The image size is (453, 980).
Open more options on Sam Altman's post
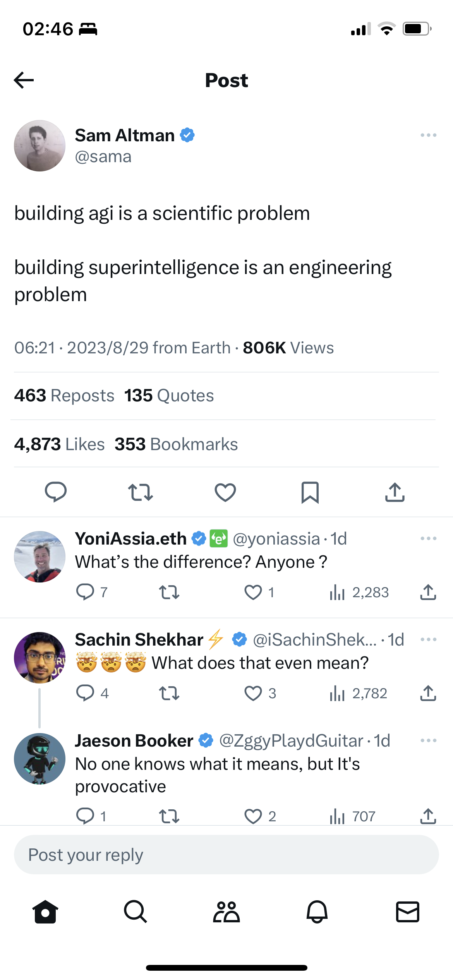tap(428, 135)
